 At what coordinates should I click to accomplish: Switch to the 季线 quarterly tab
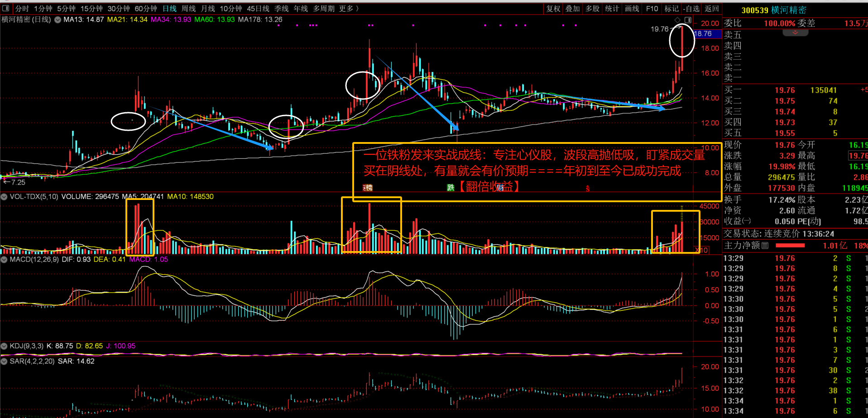coord(282,9)
